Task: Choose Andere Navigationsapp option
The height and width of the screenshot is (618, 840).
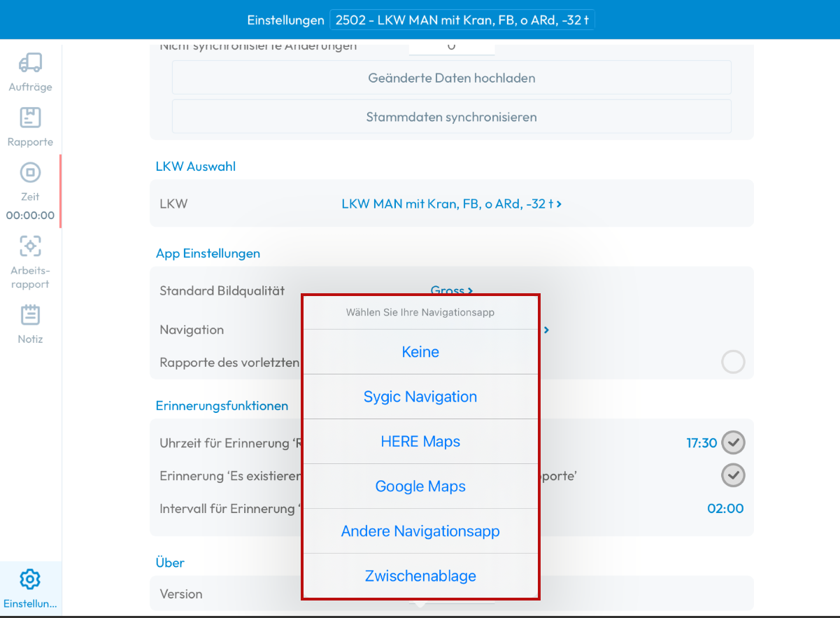Action: pos(420,531)
